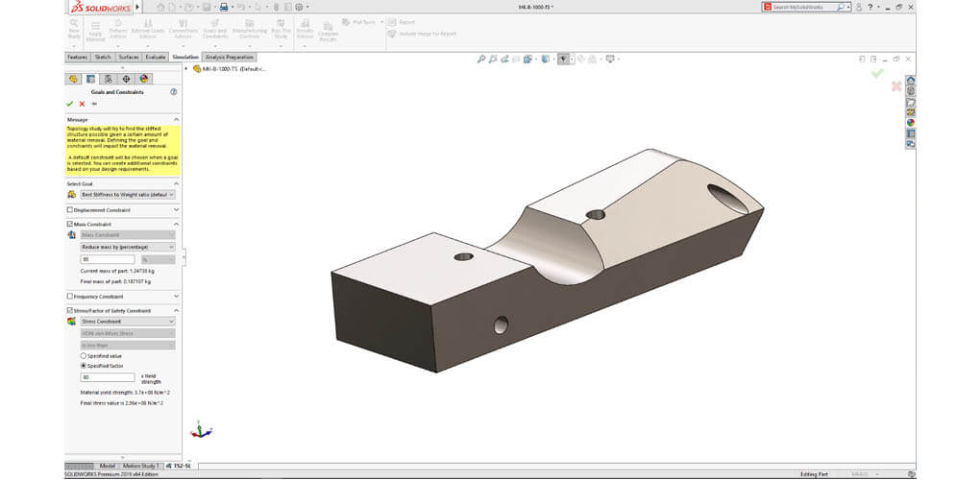This screenshot has width=980, height=480.
Task: Cancel with the red X icon
Action: click(x=82, y=104)
